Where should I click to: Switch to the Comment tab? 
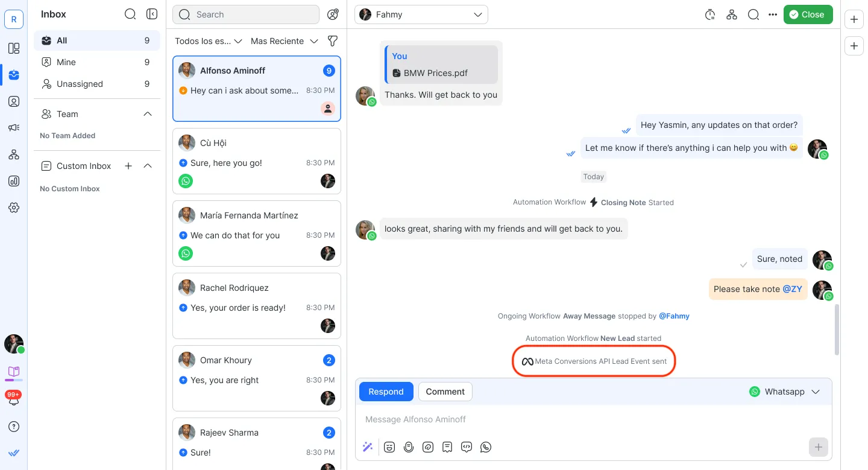tap(445, 392)
